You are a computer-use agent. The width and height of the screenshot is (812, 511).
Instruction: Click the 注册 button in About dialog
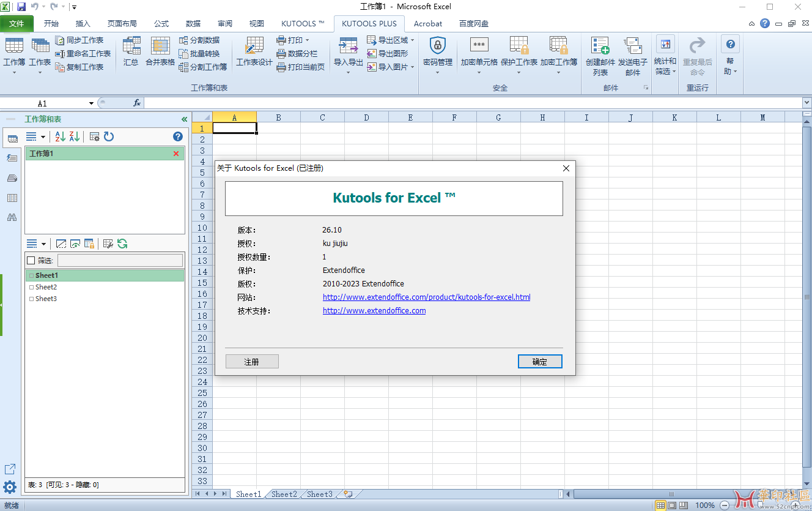[252, 362]
